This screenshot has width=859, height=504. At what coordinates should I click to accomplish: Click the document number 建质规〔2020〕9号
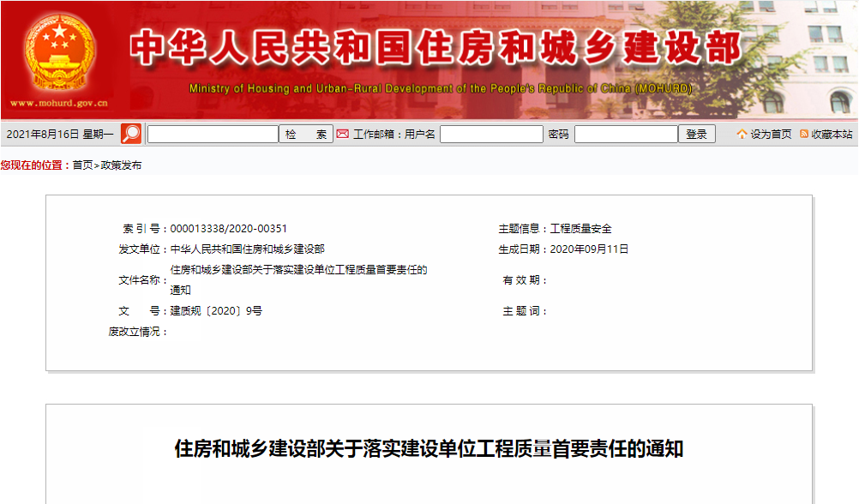[216, 311]
